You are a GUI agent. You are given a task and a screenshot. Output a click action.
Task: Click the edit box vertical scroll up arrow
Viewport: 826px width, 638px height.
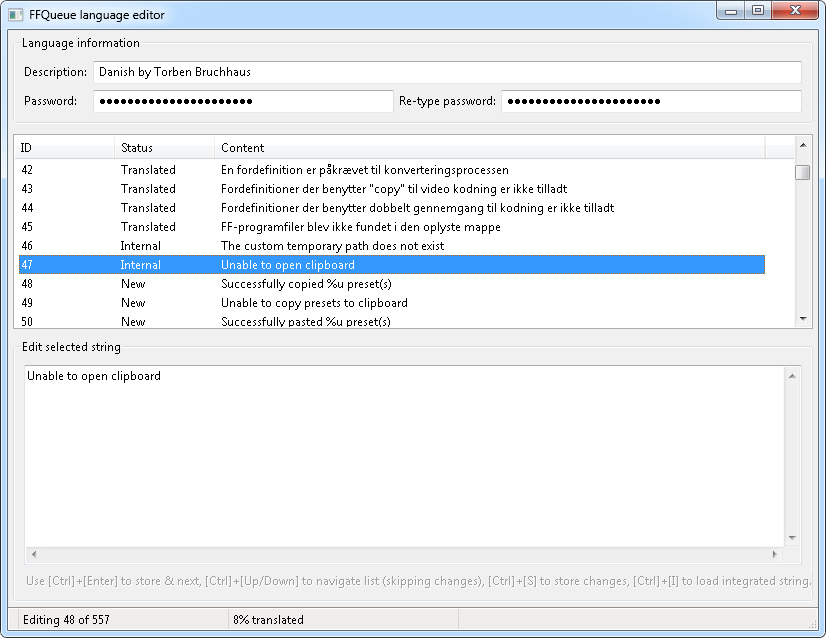792,376
